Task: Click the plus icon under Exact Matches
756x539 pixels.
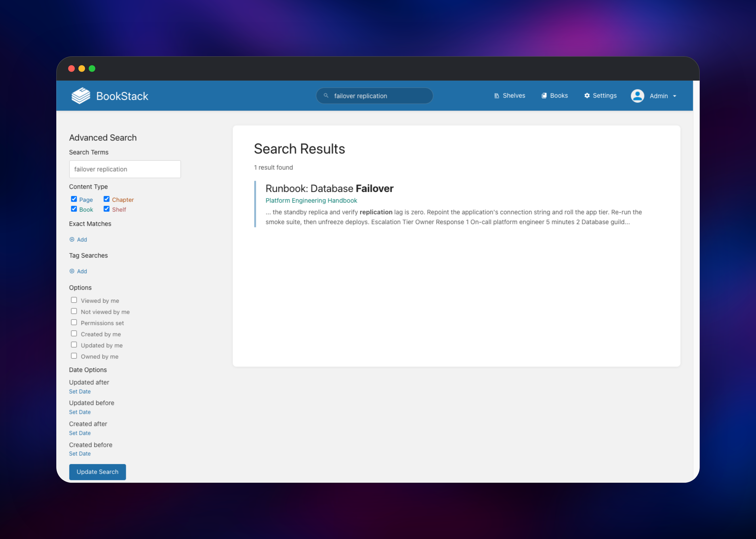Action: pyautogui.click(x=72, y=239)
